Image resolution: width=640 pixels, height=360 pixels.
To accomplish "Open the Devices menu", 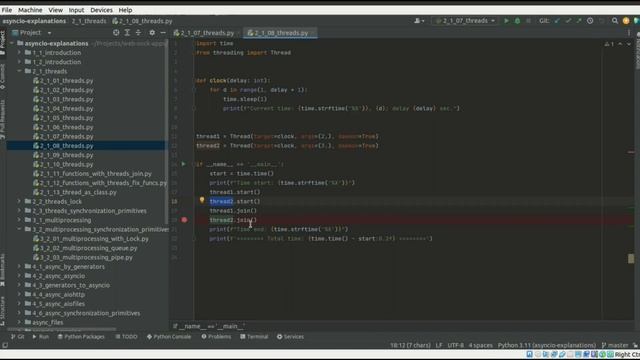I will (101, 10).
